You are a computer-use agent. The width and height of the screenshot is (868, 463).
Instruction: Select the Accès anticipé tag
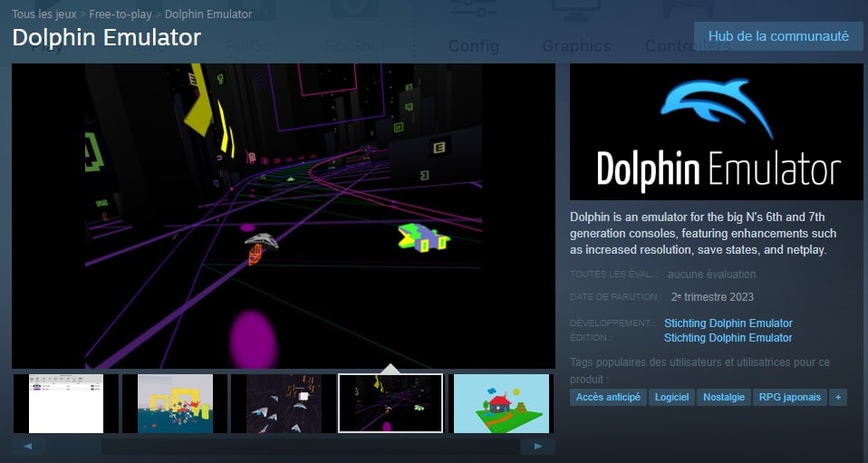(x=608, y=397)
